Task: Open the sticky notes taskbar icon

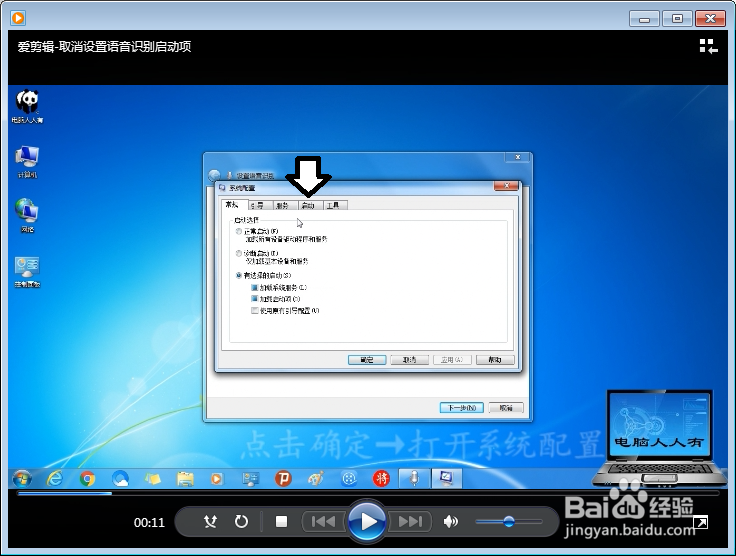Action: click(x=153, y=479)
